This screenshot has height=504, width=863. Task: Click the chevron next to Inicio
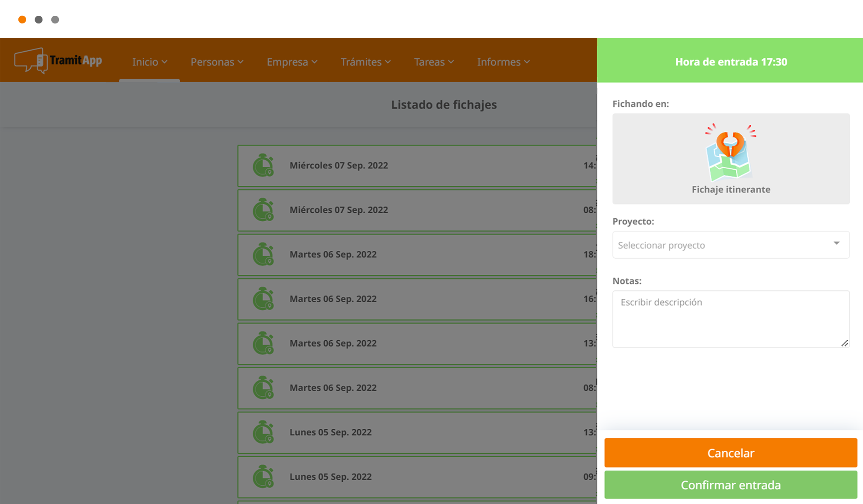pos(164,62)
